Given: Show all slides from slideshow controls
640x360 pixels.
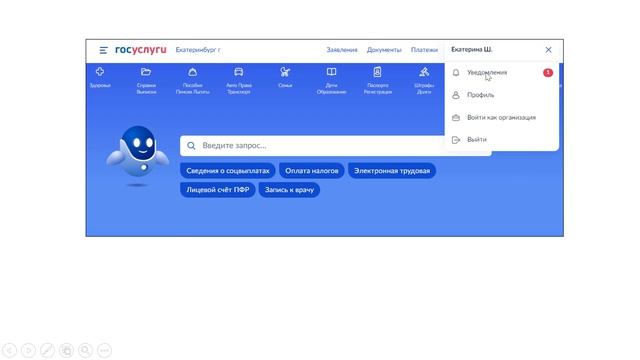Looking at the screenshot, I should point(66,350).
